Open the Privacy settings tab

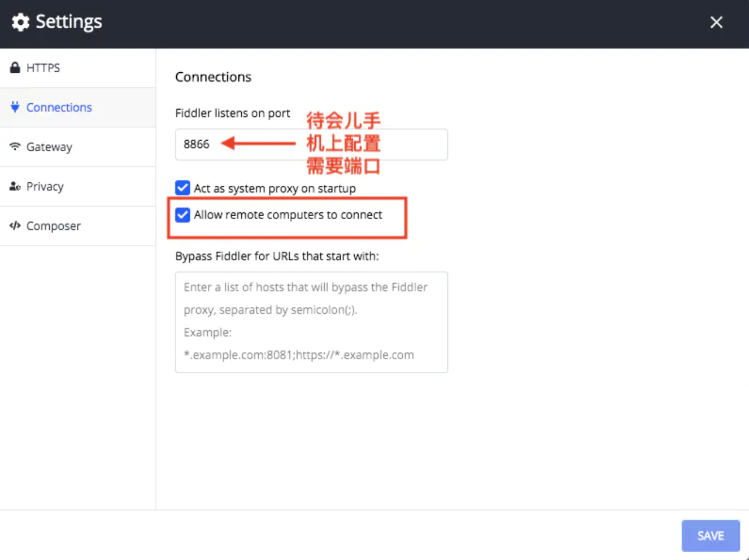(x=78, y=186)
